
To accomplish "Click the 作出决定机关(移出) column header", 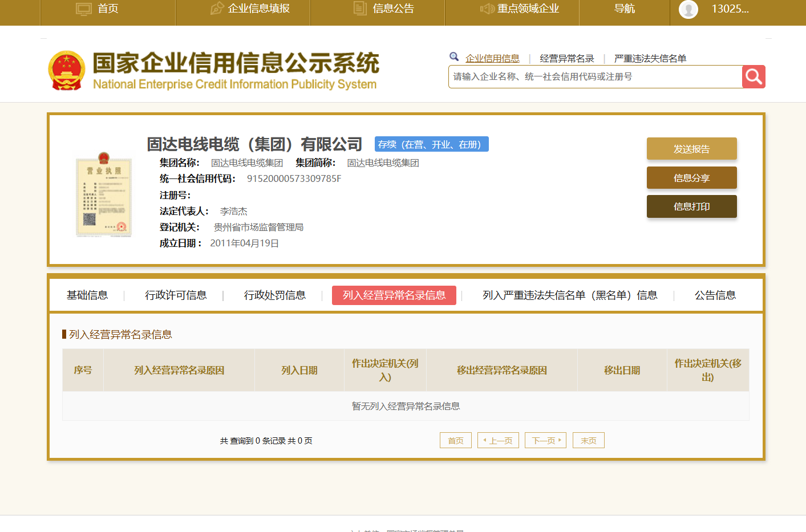I will coord(708,370).
